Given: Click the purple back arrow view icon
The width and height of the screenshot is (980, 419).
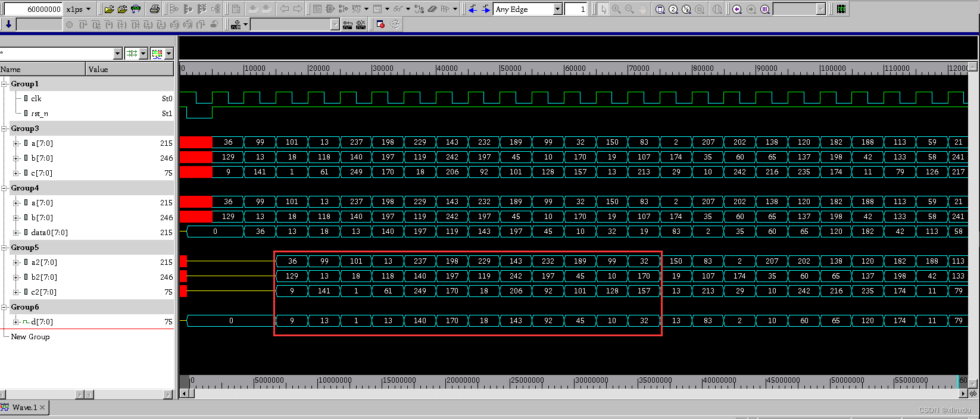Looking at the screenshot, I should 737,9.
